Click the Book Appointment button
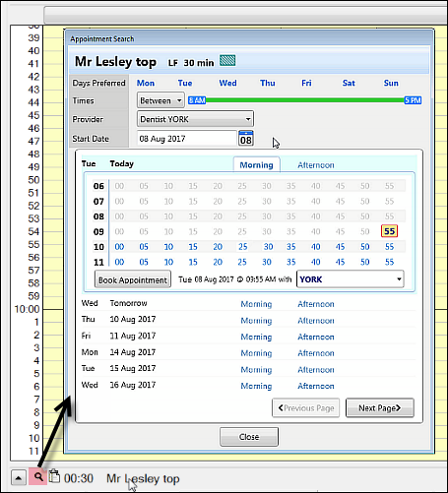 133,279
